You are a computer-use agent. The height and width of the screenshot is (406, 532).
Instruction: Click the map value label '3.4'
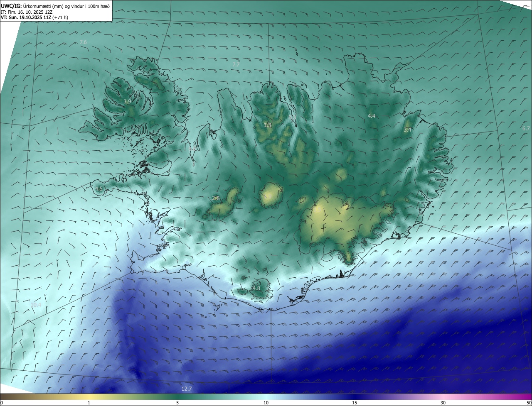(x=408, y=130)
